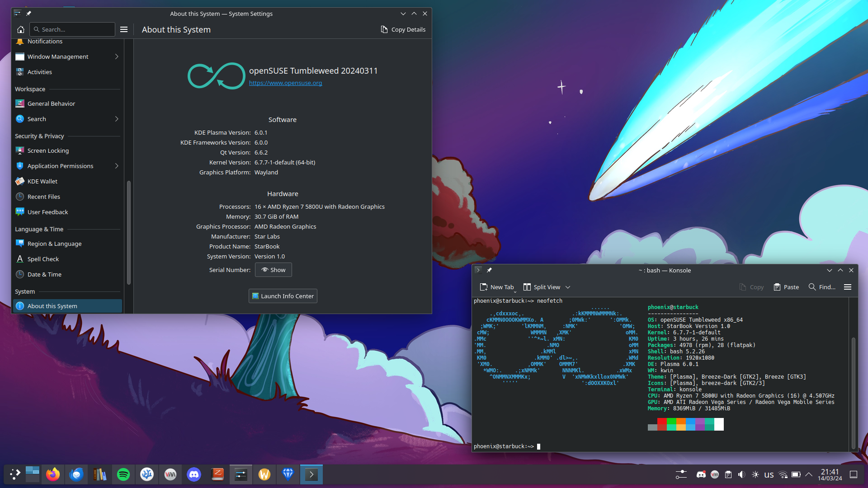Screen dimensions: 868x488
Task: Click Konsole find magnifier button
Action: tap(821, 287)
